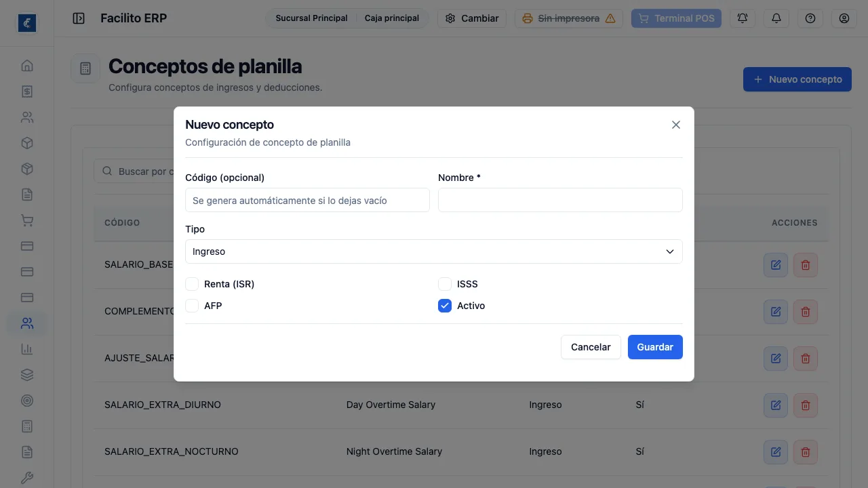Open the wrench tools icon in the sidebar

point(27,478)
